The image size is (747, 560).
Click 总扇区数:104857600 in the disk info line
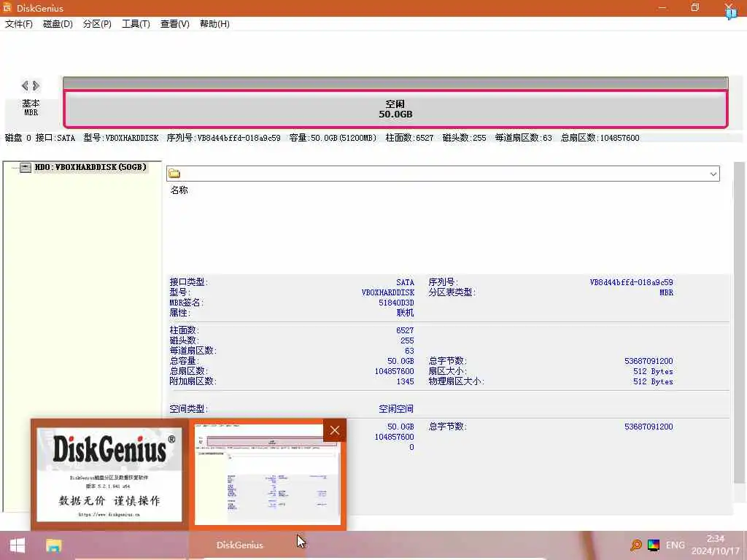pos(600,138)
